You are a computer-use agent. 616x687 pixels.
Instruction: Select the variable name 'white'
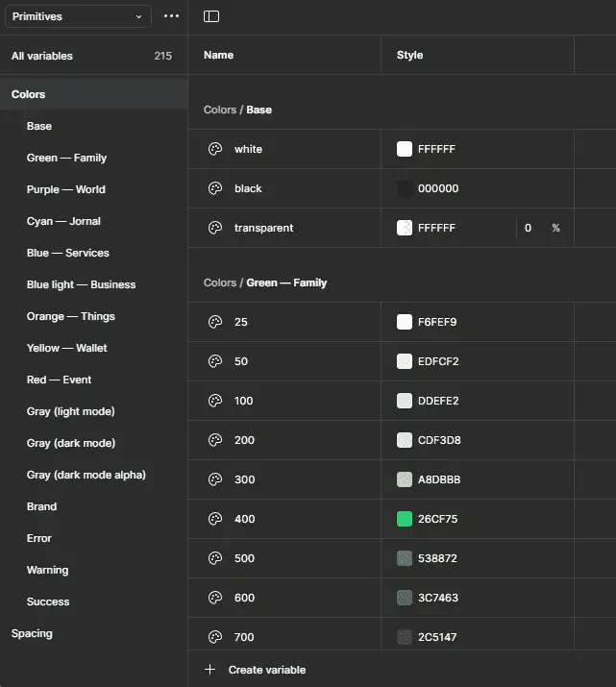tap(248, 149)
